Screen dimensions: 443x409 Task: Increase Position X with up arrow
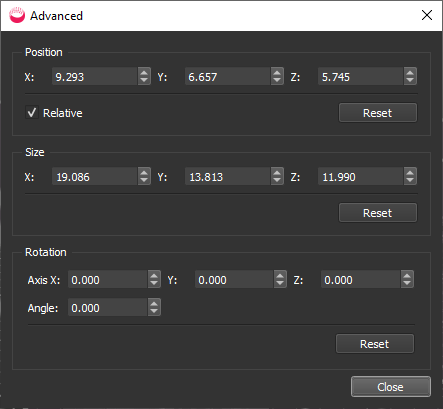[144, 72]
